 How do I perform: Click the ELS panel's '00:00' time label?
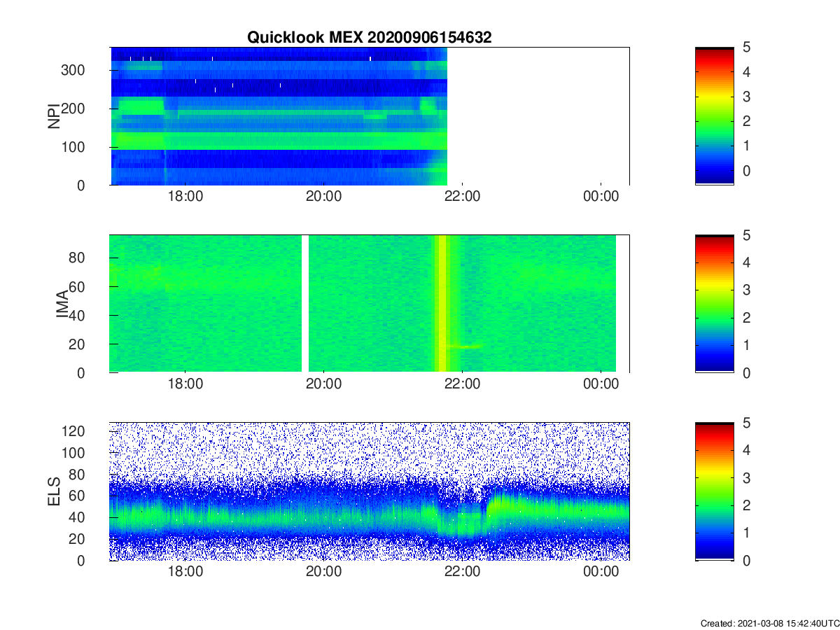601,572
